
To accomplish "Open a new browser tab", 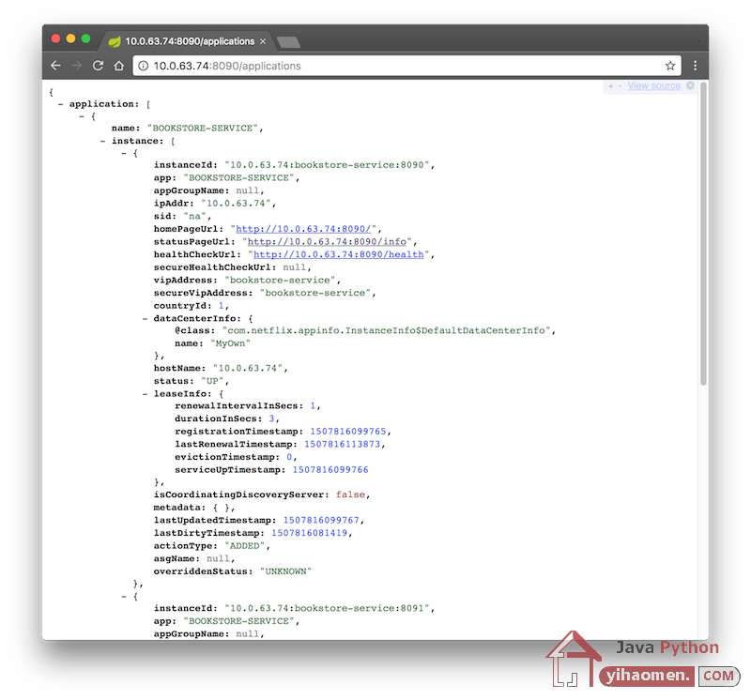I will pos(289,42).
